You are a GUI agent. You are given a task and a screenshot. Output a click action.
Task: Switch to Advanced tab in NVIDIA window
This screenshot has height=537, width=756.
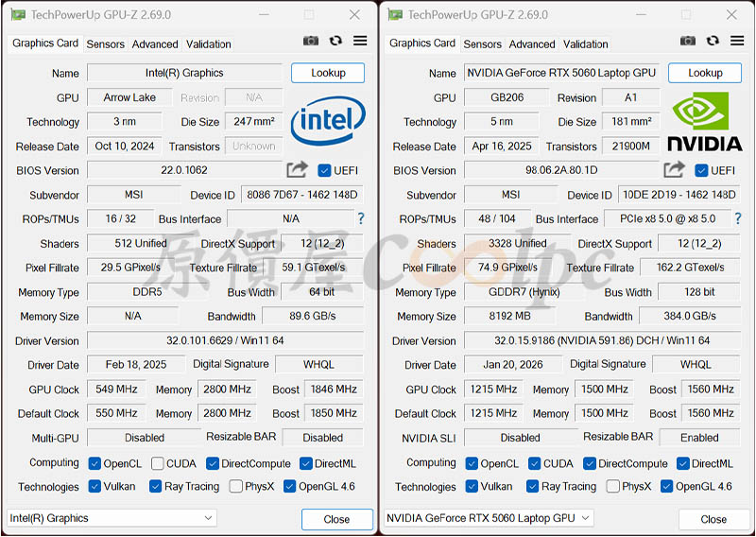(532, 44)
